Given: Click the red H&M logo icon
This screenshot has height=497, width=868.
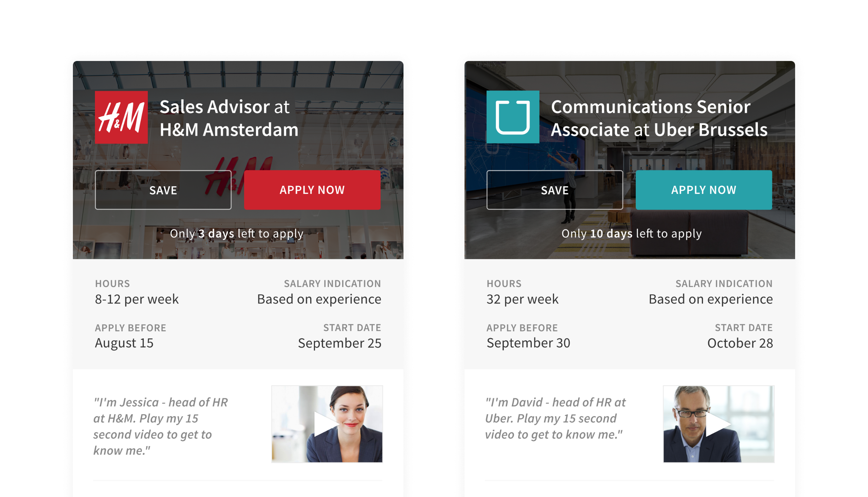Looking at the screenshot, I should [121, 117].
